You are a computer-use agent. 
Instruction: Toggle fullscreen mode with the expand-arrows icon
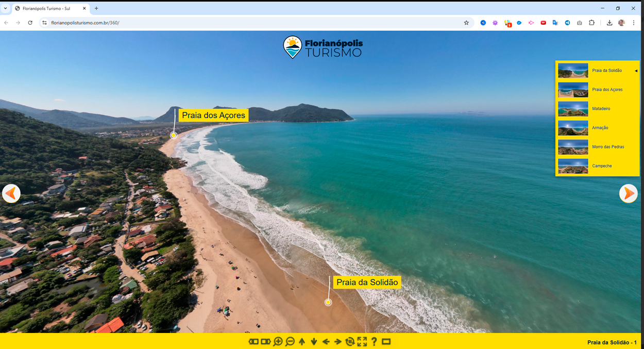[x=362, y=341]
